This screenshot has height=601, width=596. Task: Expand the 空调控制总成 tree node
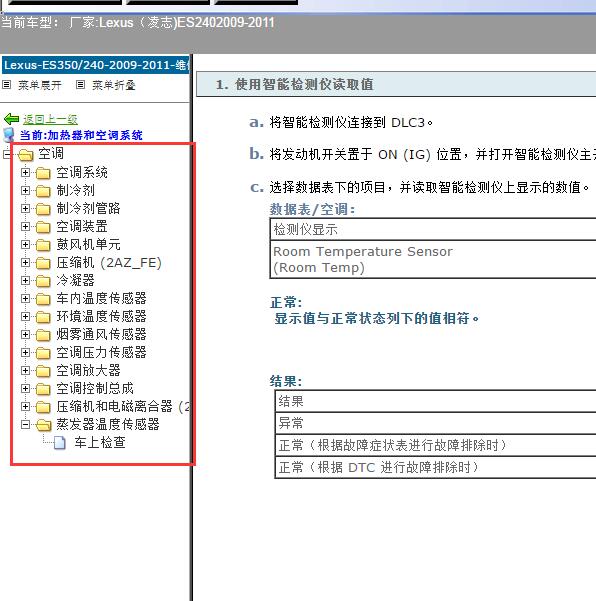coord(25,389)
